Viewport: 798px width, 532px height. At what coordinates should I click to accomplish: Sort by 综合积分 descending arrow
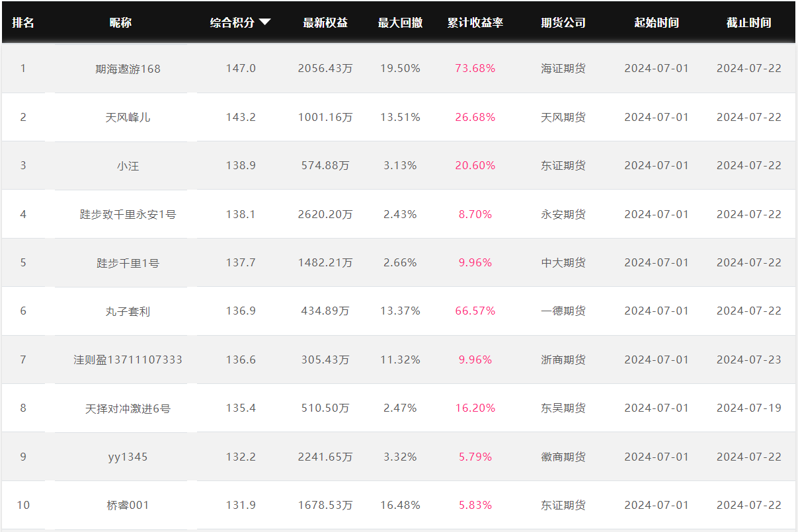(264, 22)
